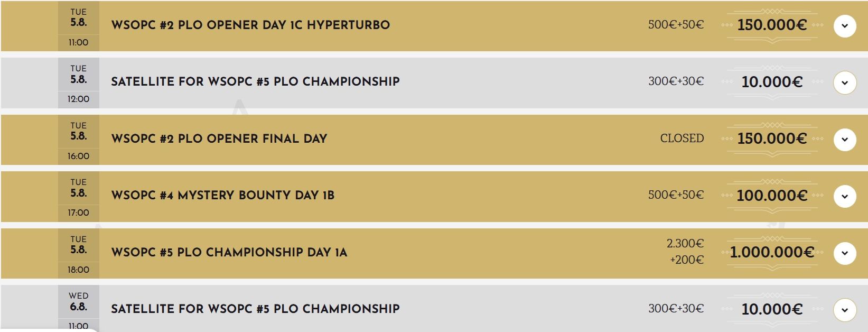This screenshot has height=332, width=868.
Task: Expand Wednesday 6.8. satellite row chevron
Action: coord(844,310)
